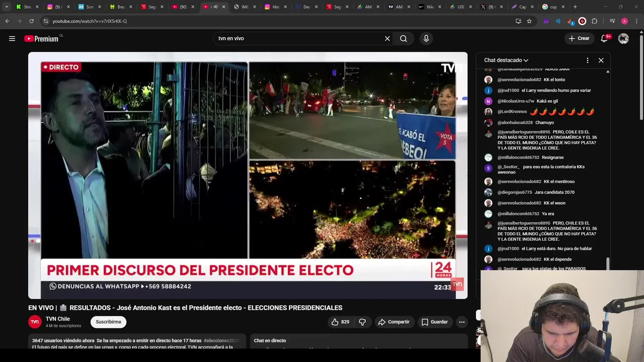Viewport: 644px width, 362px height.
Task: Switch to the Nike browser tab
Action: [429, 7]
